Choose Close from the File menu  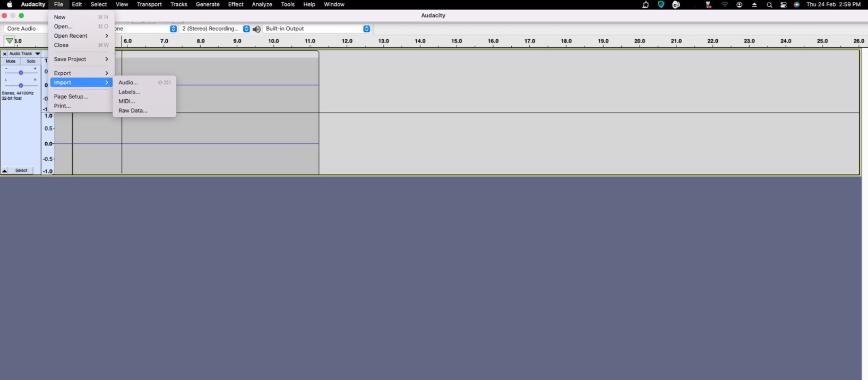(x=81, y=46)
